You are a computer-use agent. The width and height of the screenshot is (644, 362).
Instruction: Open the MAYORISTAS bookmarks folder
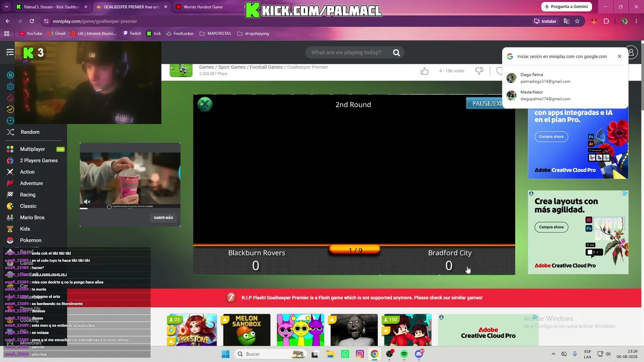[x=215, y=34]
